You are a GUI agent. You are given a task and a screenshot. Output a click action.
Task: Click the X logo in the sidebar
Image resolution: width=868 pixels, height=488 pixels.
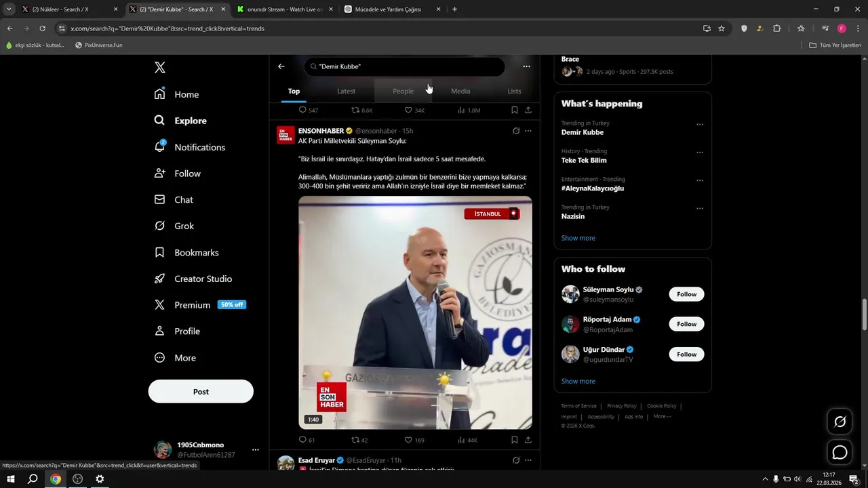coord(160,67)
